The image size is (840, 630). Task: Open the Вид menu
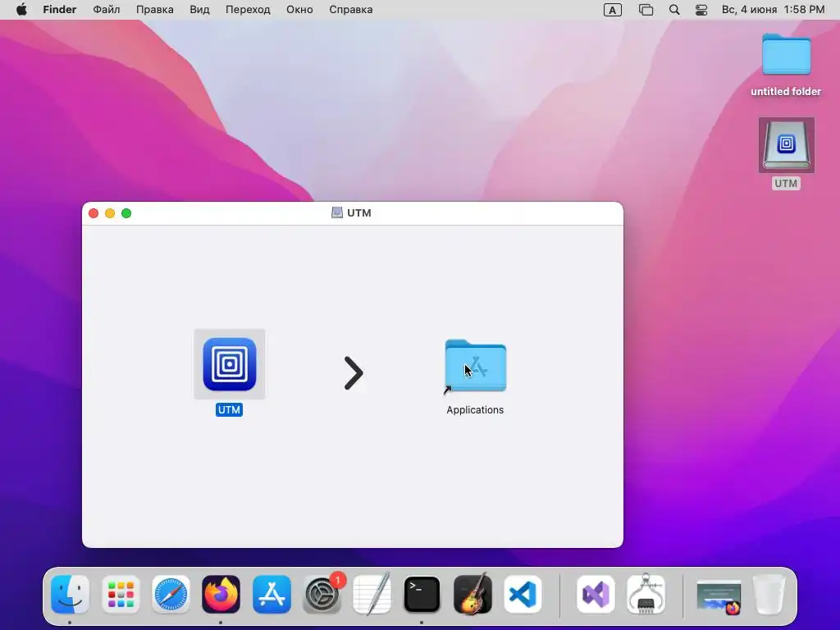(x=199, y=10)
